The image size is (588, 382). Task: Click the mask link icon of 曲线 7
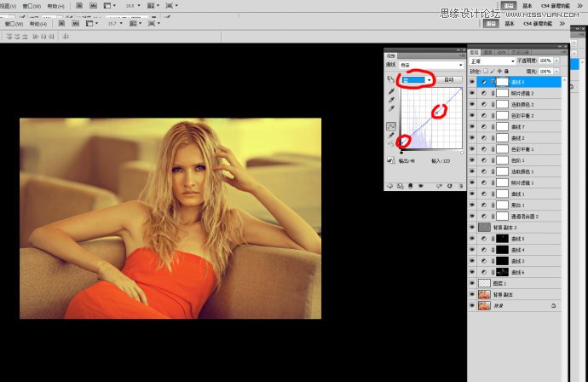pos(493,127)
